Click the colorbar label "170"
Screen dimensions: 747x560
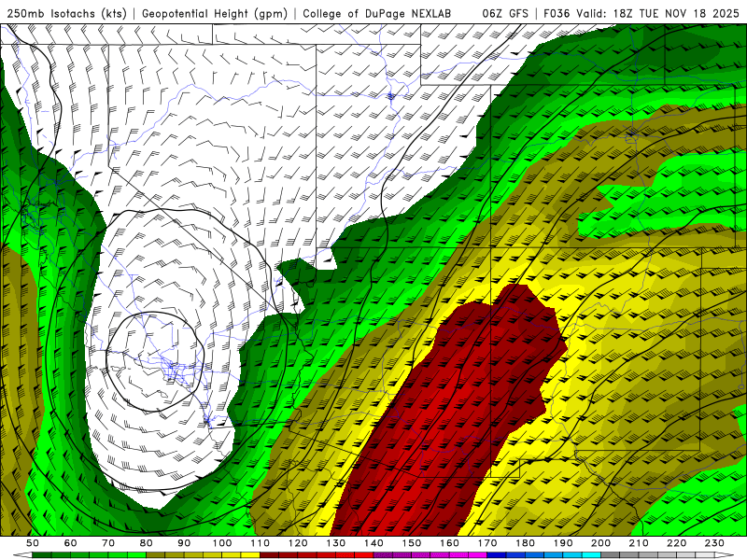(487, 543)
